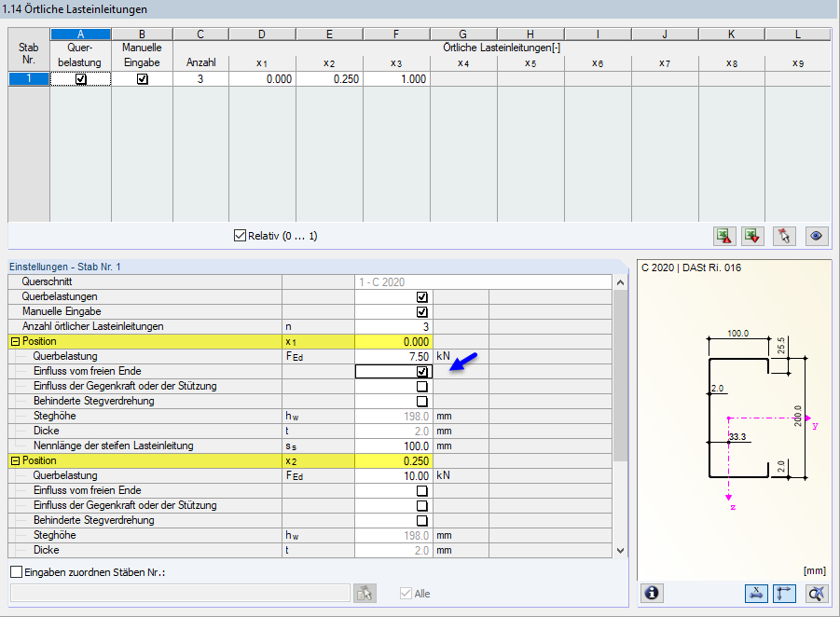
Task: Pick member graphically icon in table toolbar
Action: (784, 236)
